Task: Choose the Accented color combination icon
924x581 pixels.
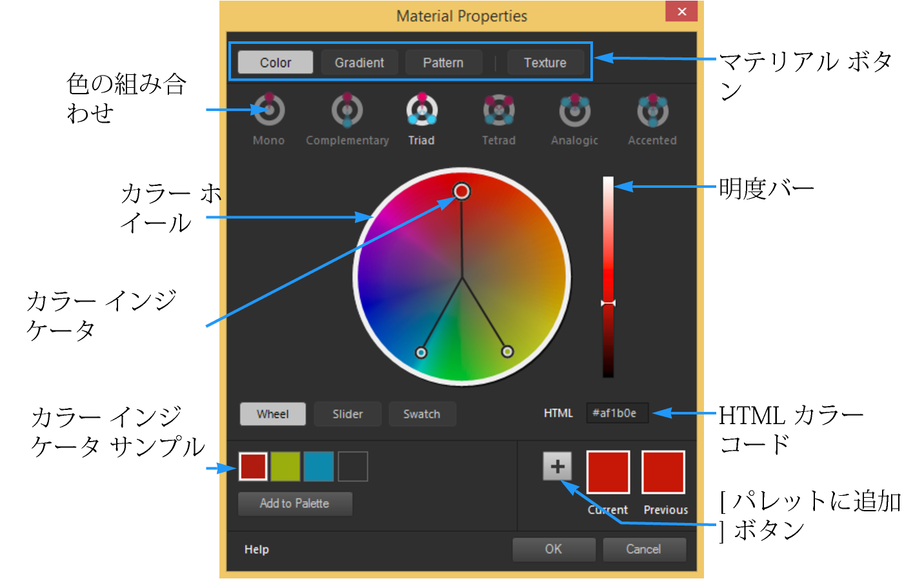Action: [652, 110]
